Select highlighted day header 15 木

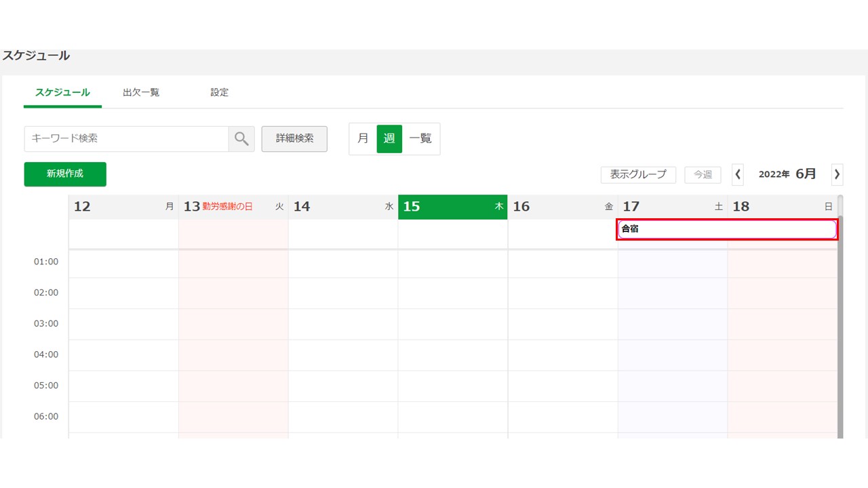click(x=453, y=207)
